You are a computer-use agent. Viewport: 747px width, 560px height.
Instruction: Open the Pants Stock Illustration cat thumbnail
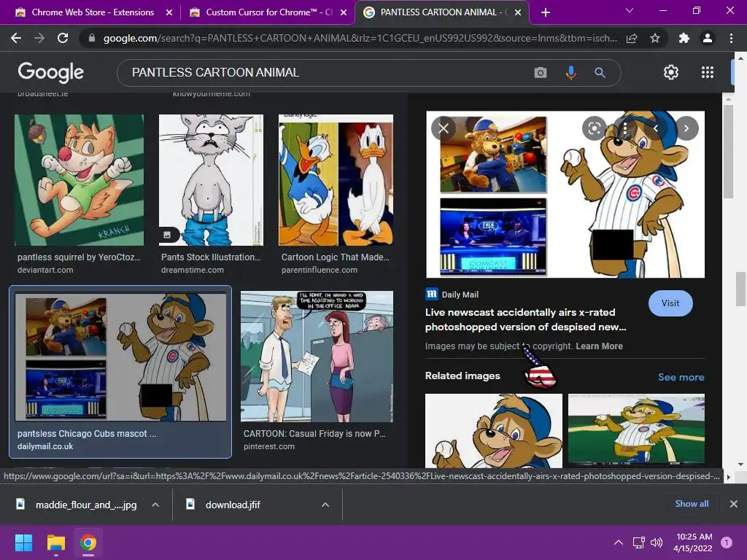211,180
